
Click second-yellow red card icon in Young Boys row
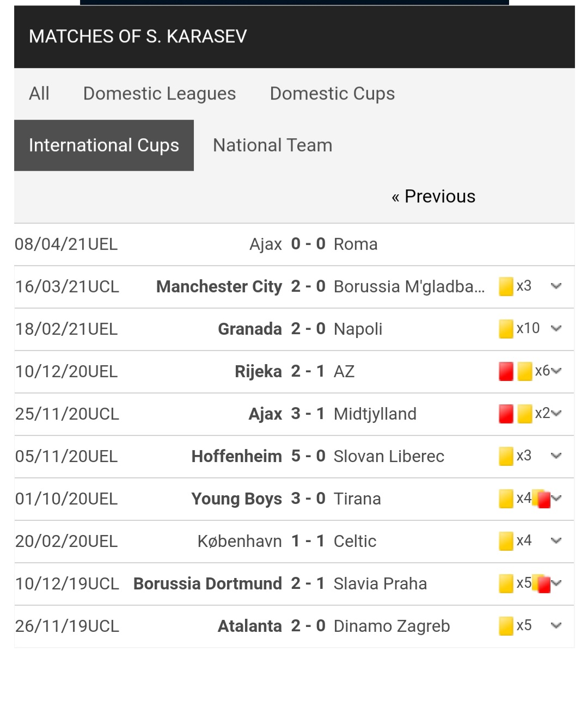point(542,499)
